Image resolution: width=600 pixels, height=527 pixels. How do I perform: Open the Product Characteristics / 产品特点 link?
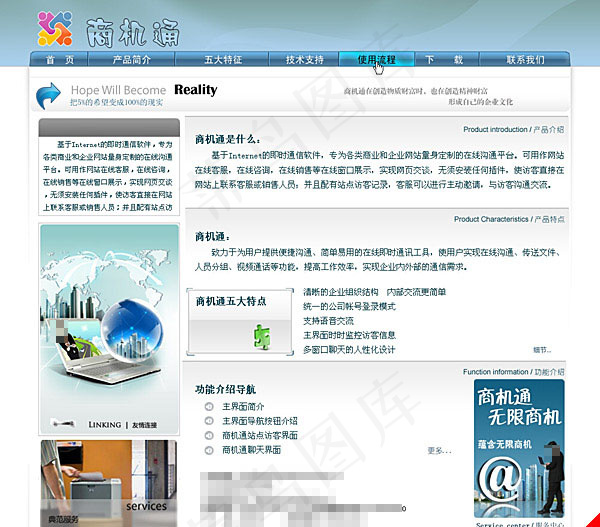pyautogui.click(x=509, y=219)
